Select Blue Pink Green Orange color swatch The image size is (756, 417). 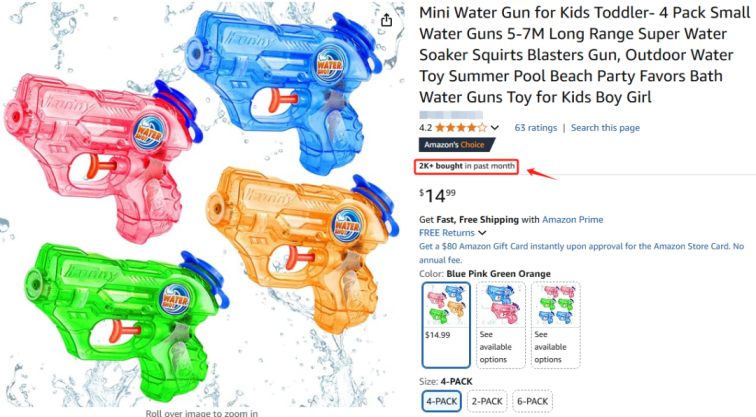click(x=446, y=325)
